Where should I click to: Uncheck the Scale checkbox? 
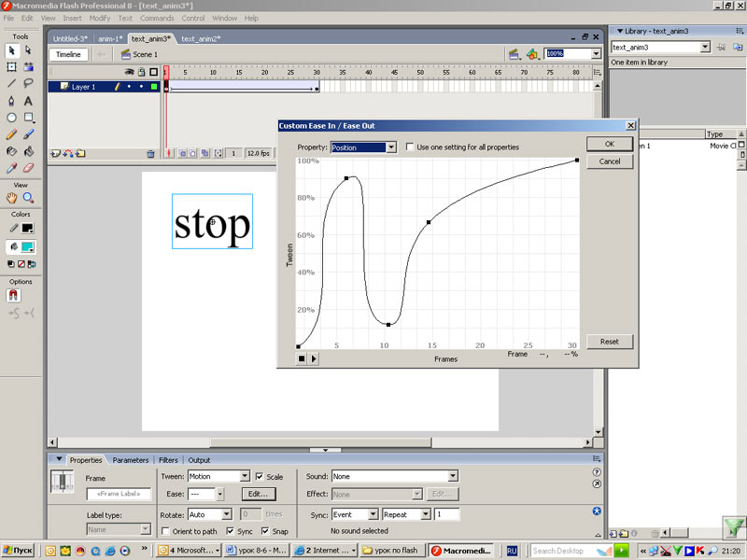260,477
